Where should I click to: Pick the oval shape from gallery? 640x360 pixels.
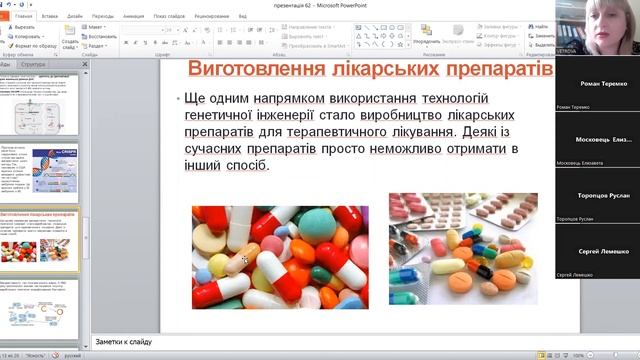pyautogui.click(x=392, y=28)
